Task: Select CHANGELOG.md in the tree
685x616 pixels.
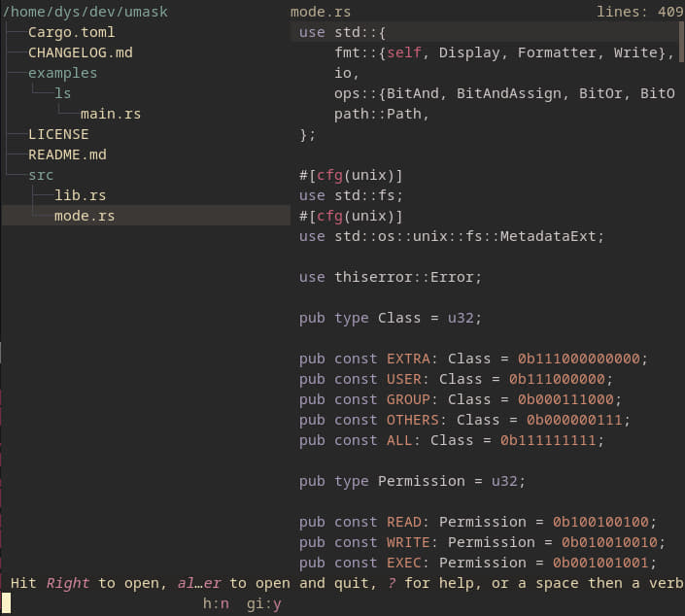Action: (x=80, y=52)
